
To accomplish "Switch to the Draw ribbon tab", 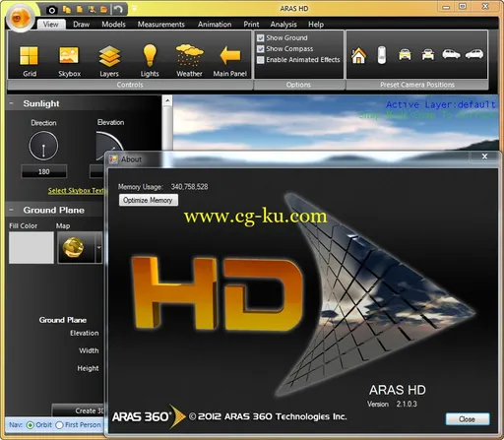I will 81,25.
